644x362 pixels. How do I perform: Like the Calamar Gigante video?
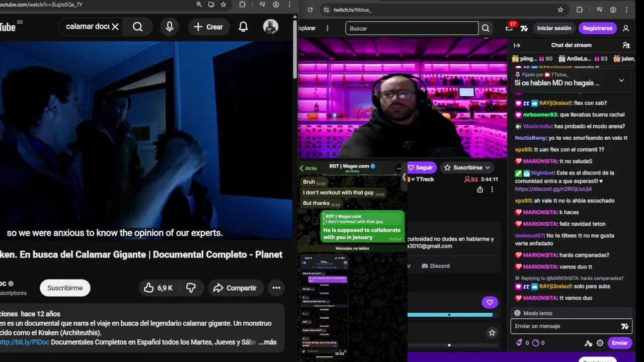[x=158, y=288]
